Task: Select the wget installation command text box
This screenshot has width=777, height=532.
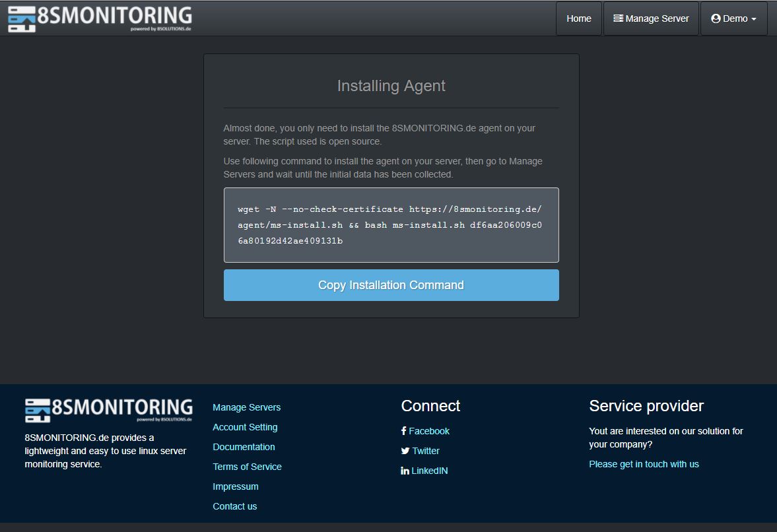Action: click(x=391, y=225)
